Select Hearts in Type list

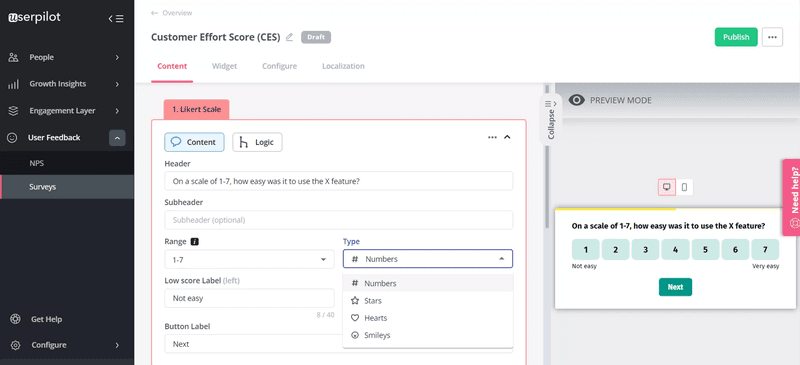pos(428,318)
